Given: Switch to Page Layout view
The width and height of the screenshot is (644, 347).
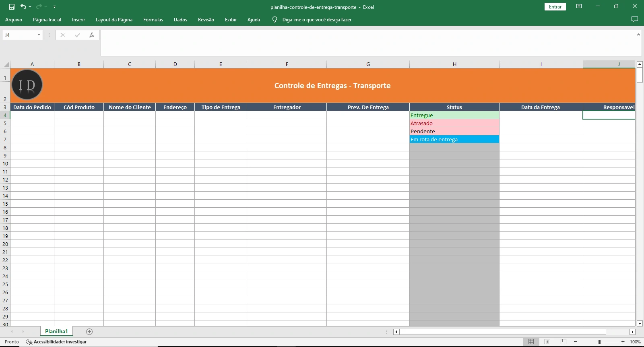Looking at the screenshot, I should (547, 342).
